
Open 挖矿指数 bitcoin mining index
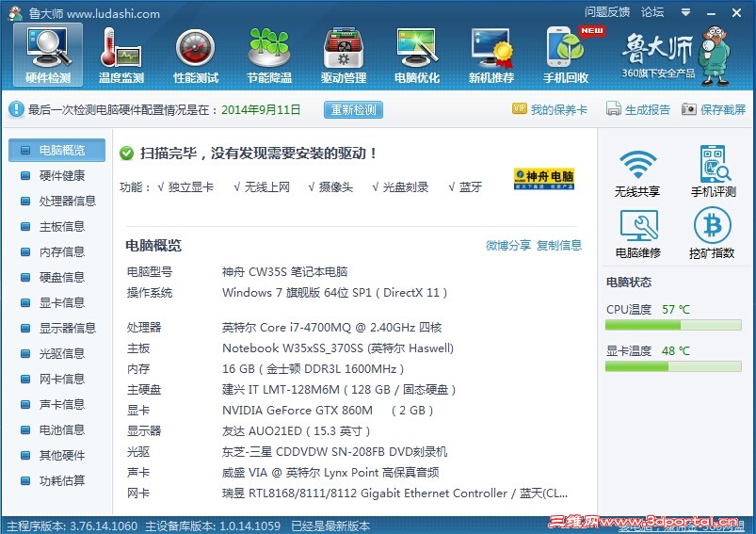[712, 233]
